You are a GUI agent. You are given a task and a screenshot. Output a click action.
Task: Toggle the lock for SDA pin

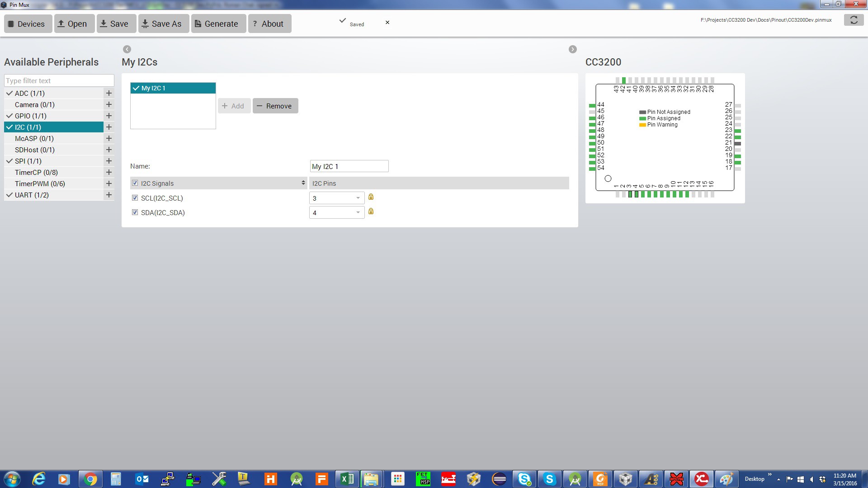[371, 211]
